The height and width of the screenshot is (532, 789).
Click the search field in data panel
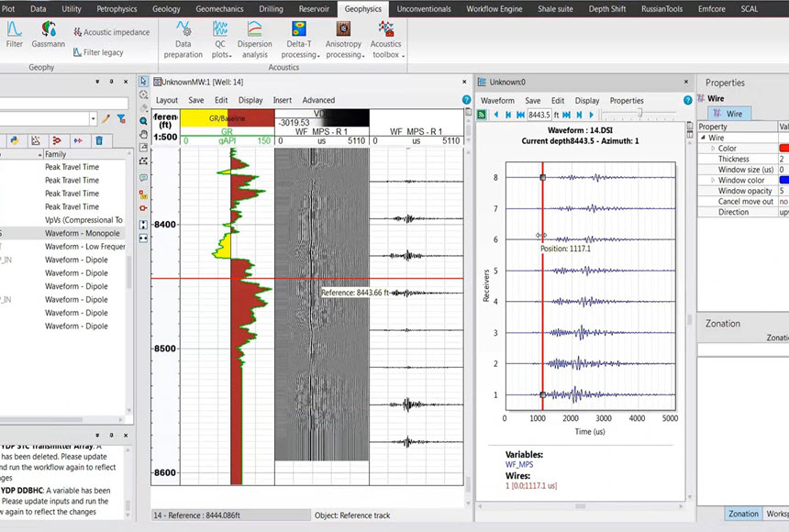[x=63, y=103]
